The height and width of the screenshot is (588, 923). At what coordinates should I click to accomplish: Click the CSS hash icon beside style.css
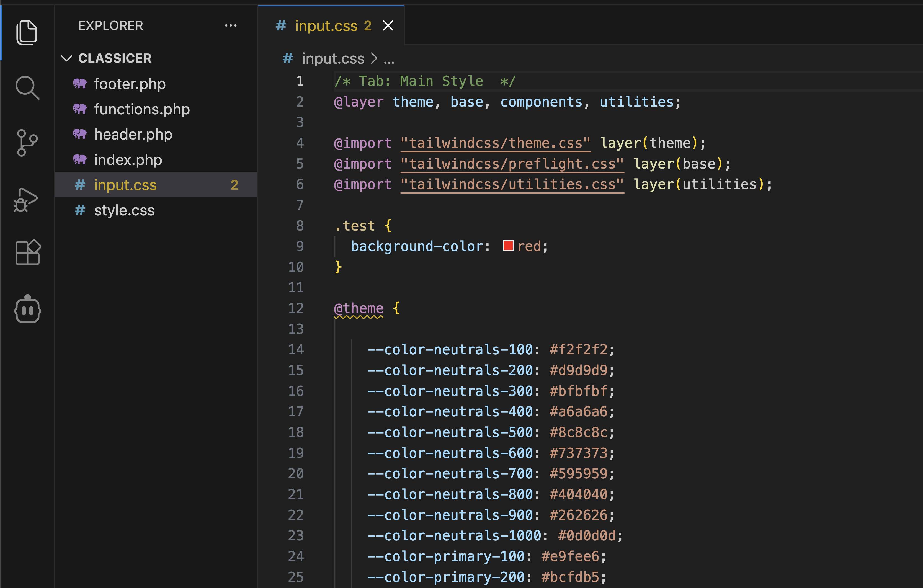coord(80,210)
